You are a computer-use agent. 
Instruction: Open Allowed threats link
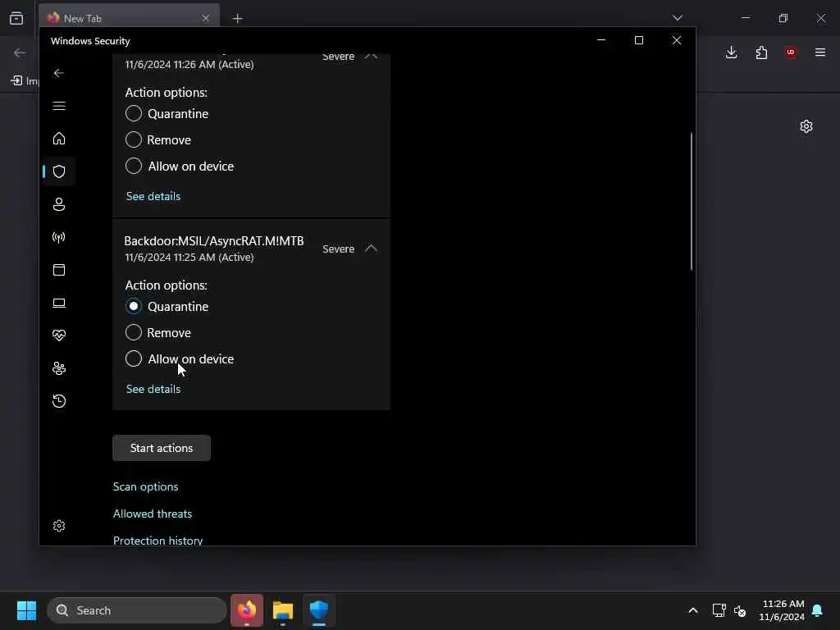click(x=152, y=514)
